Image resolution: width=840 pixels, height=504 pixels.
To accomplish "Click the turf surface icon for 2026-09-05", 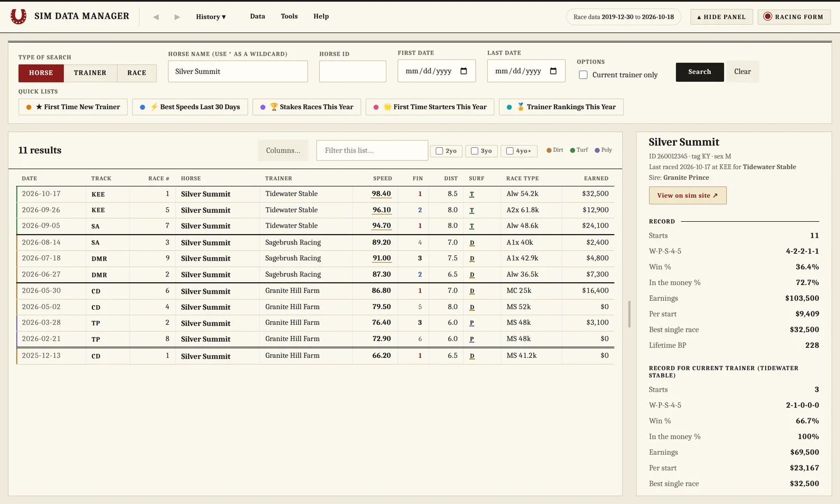I will click(472, 226).
